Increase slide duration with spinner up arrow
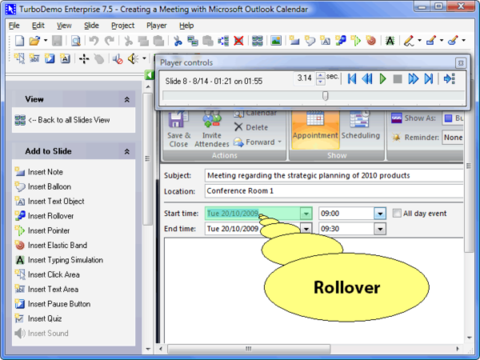Screen dimensions: 480x360 [320, 76]
